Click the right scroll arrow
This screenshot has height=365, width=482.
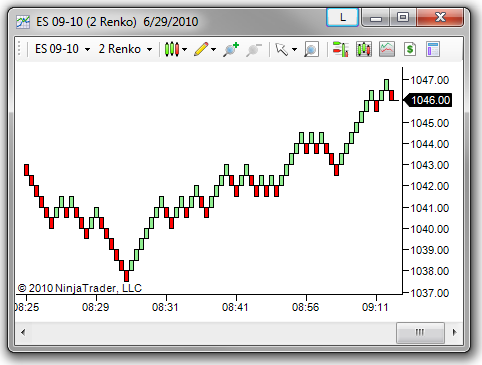tap(454, 332)
